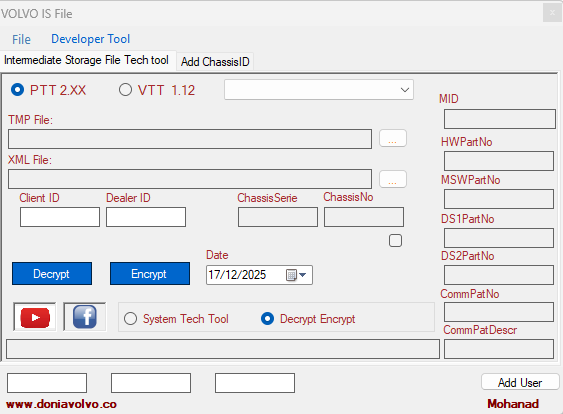
Task: Click the Mohanad label text
Action: [513, 404]
